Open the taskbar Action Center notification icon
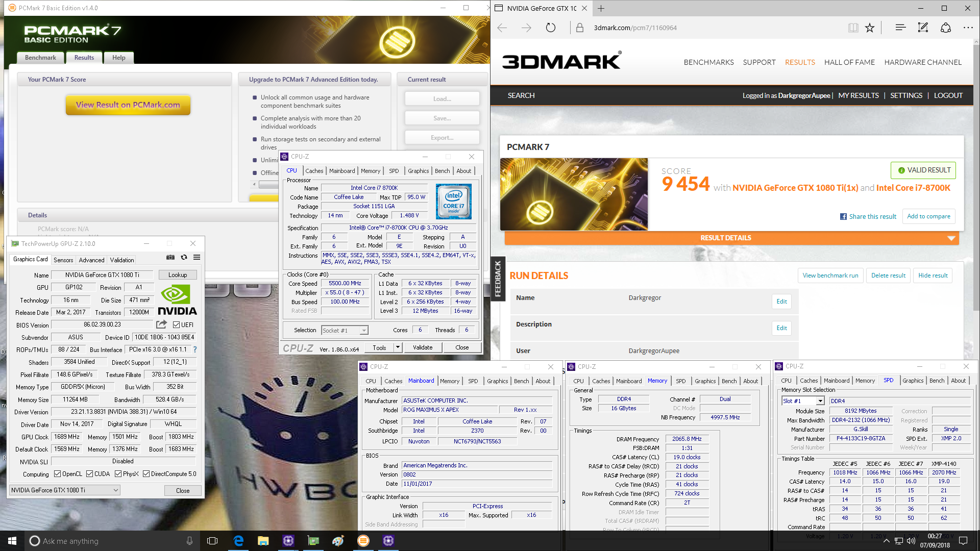This screenshot has height=551, width=980. tap(963, 541)
